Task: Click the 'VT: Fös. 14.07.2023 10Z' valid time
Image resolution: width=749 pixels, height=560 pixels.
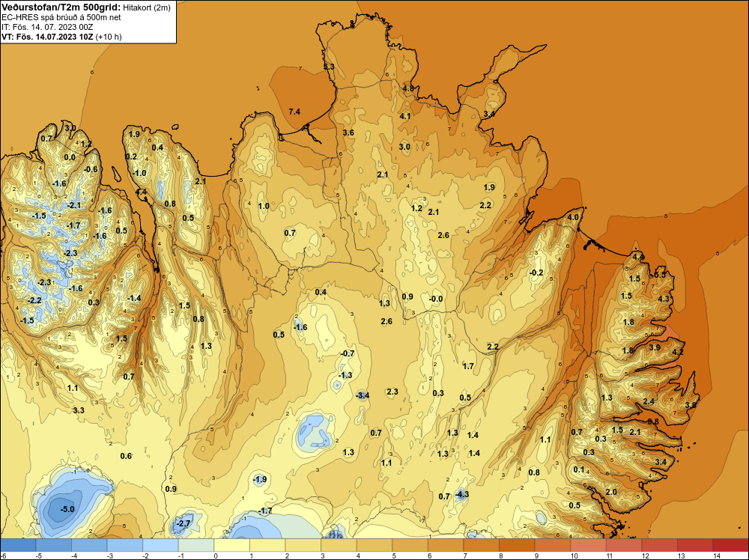Action: tap(48, 37)
